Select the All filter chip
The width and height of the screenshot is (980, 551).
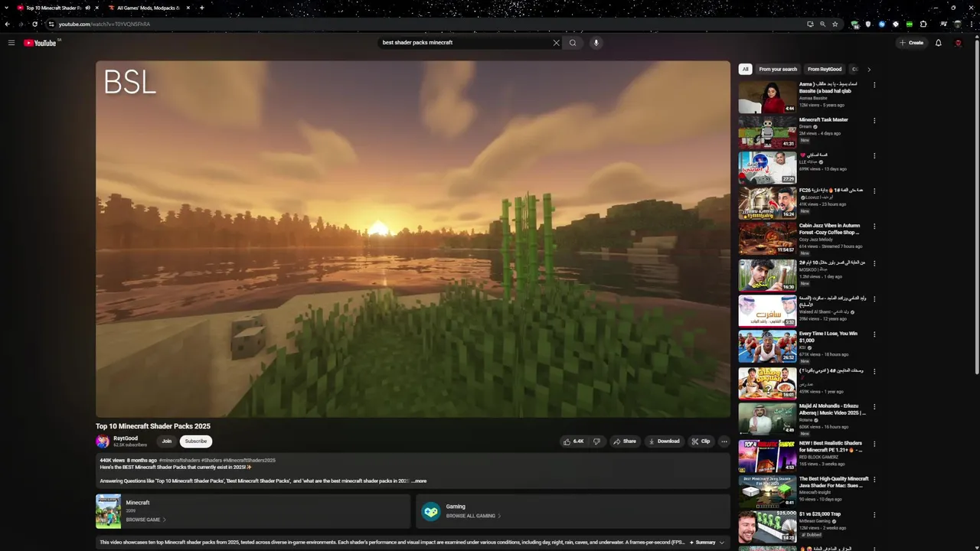pyautogui.click(x=745, y=69)
